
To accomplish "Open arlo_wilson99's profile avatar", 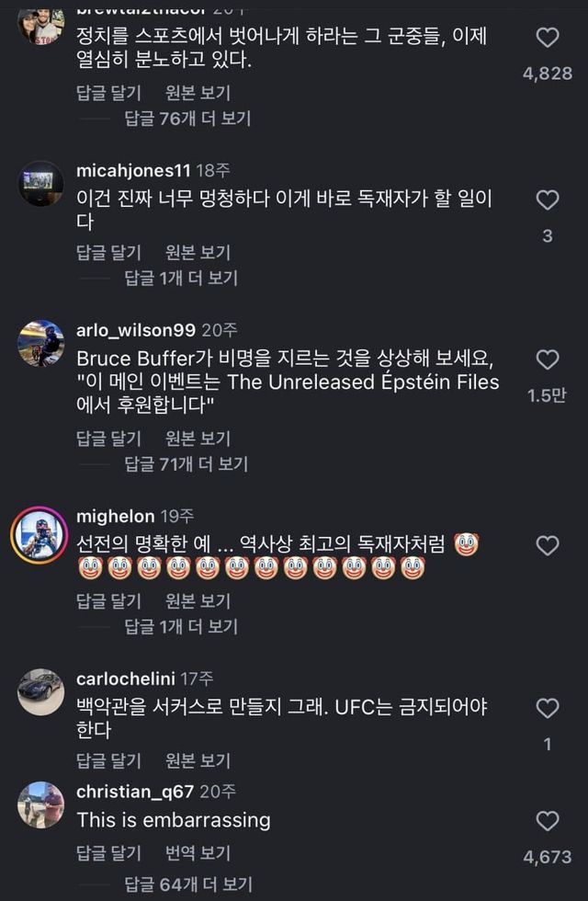I will [40, 344].
